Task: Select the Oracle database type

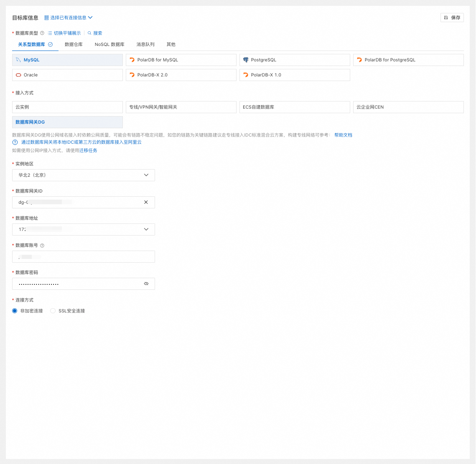Action: point(67,75)
